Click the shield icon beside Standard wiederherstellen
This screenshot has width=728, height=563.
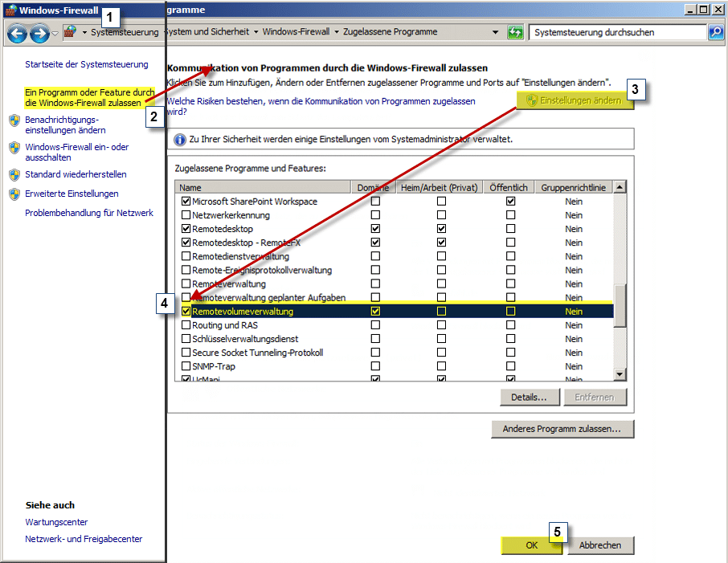pos(14,174)
